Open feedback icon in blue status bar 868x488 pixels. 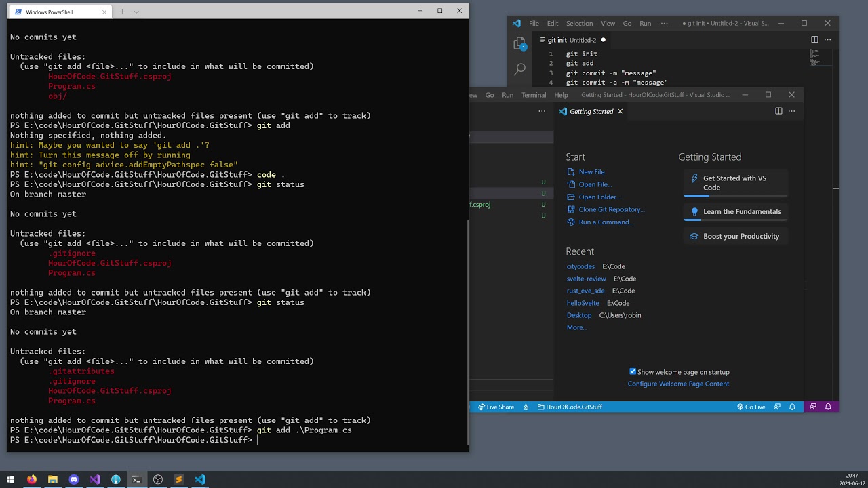778,407
